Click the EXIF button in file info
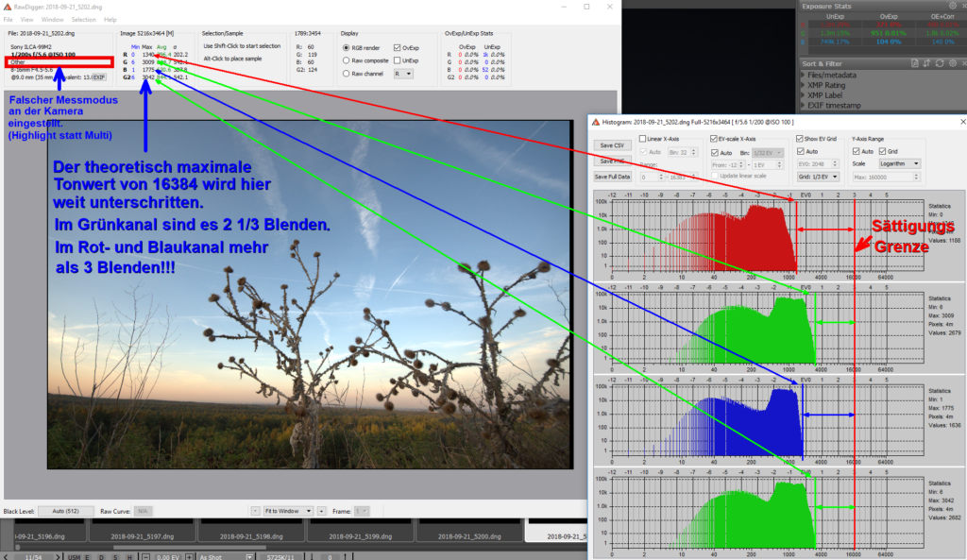The height and width of the screenshot is (560, 967). click(98, 76)
